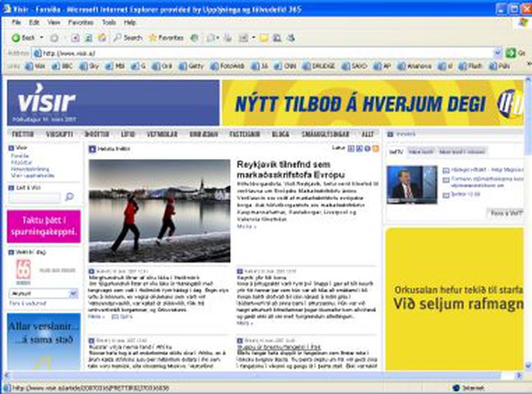Viewport: 532px width, 394px height.
Task: Expand the address bar dropdown arrow
Action: 498,53
